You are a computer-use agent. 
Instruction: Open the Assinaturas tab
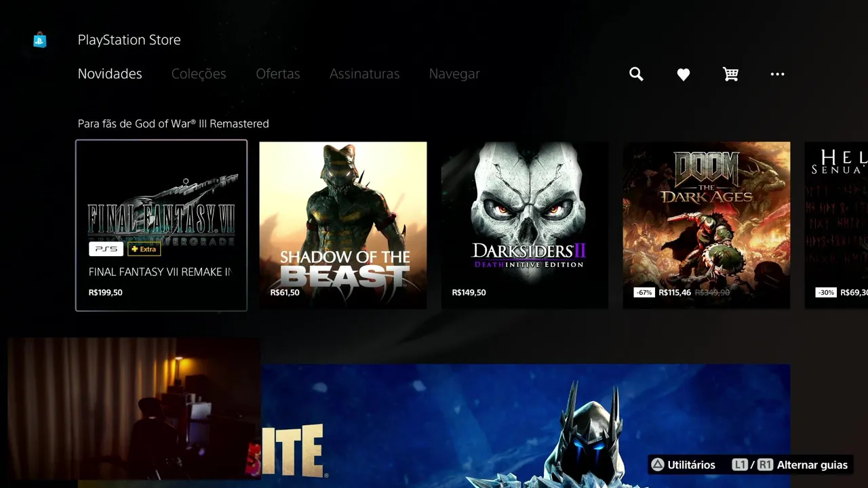point(364,74)
